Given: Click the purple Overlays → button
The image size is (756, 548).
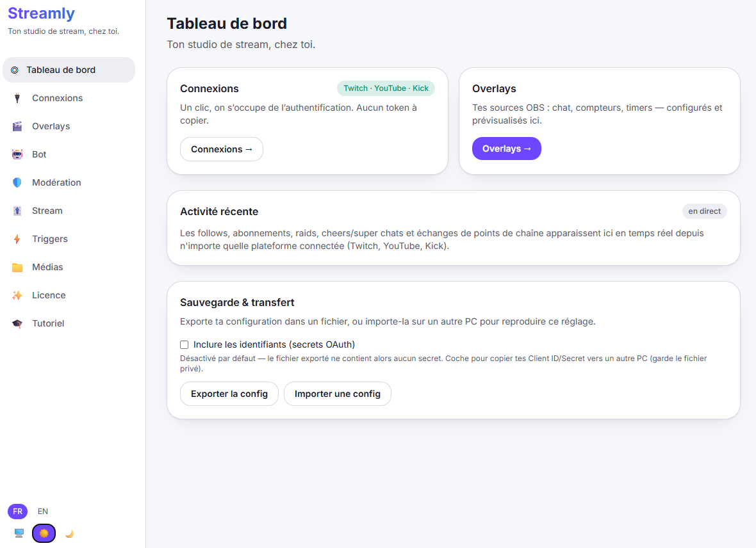Looking at the screenshot, I should click(x=507, y=149).
